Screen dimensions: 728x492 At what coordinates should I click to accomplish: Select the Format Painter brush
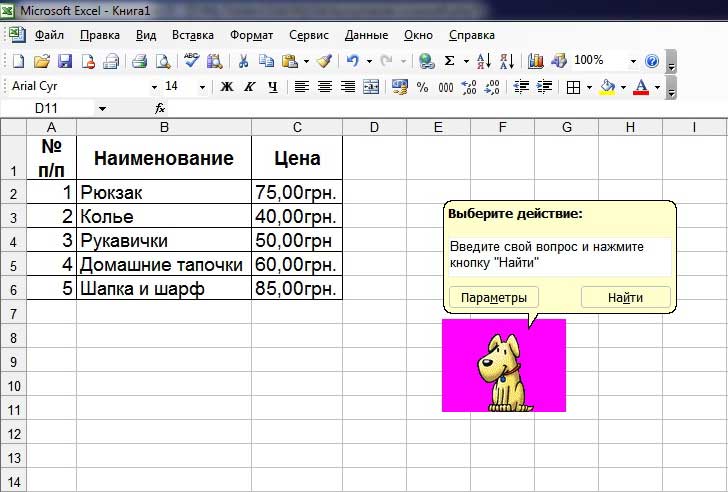click(x=323, y=61)
